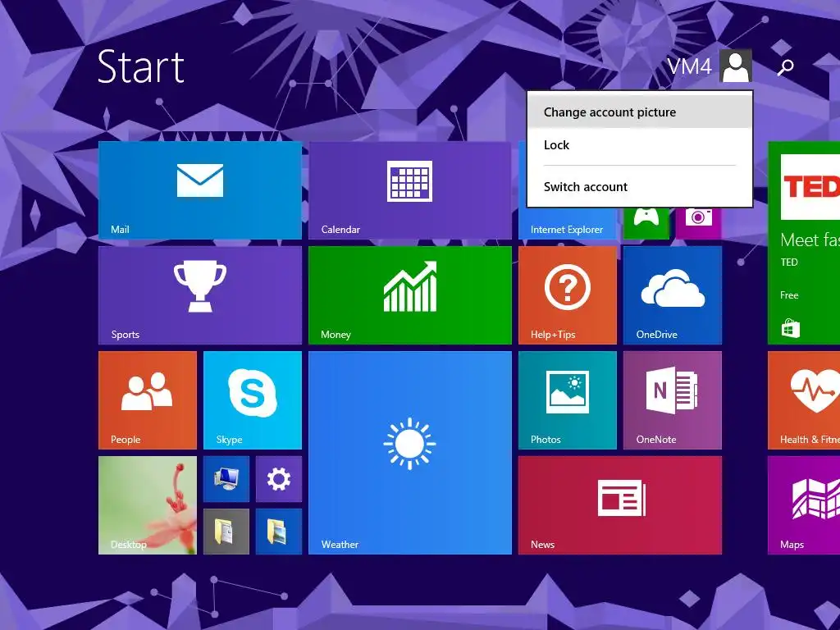840x630 pixels.
Task: Select Switch account menu entry
Action: [x=640, y=186]
